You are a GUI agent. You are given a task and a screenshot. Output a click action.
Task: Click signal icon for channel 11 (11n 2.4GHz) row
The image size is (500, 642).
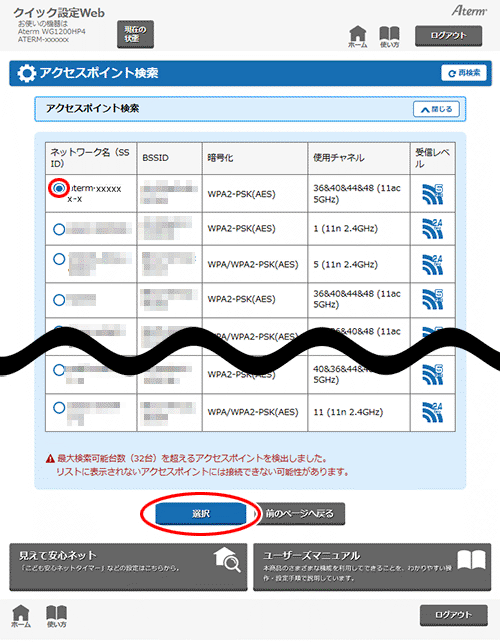coord(432,412)
